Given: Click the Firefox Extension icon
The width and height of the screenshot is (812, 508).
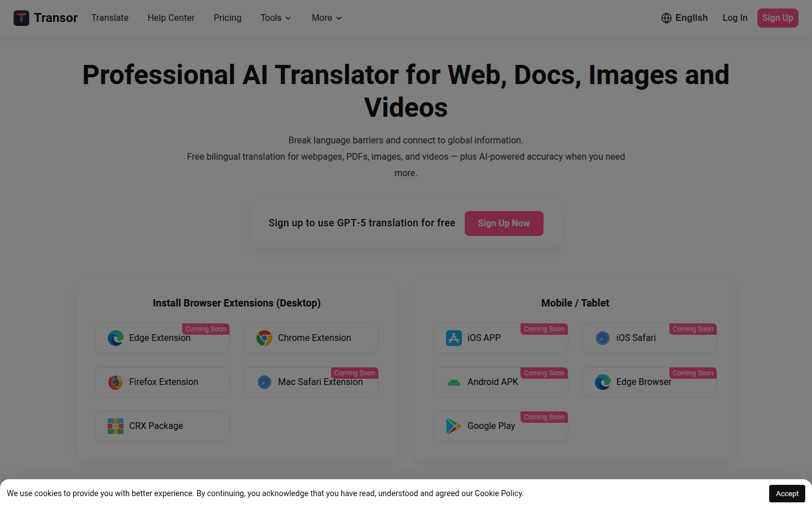Looking at the screenshot, I should click(116, 382).
